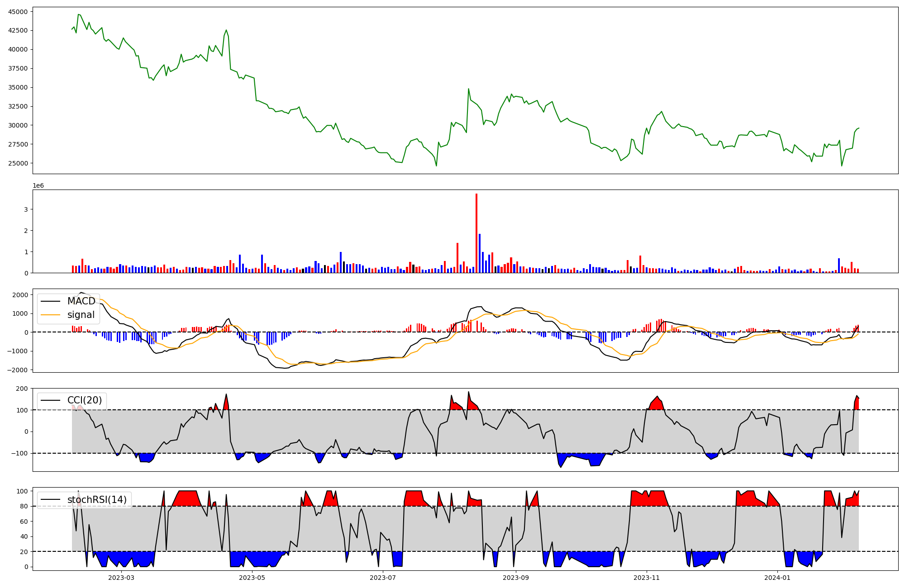Click the 2023-11 x-axis date label
Screen dimensions: 905x588
(x=647, y=578)
